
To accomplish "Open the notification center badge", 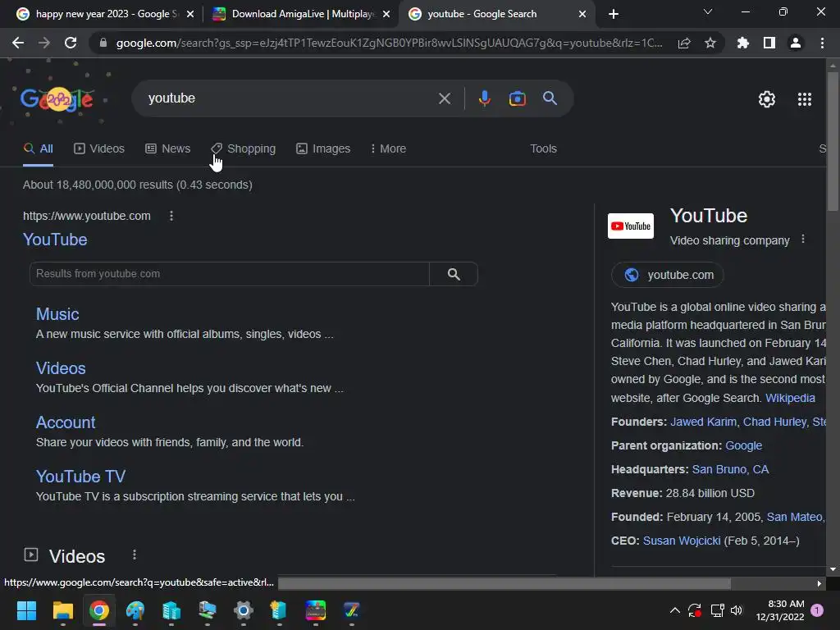I will point(817,610).
